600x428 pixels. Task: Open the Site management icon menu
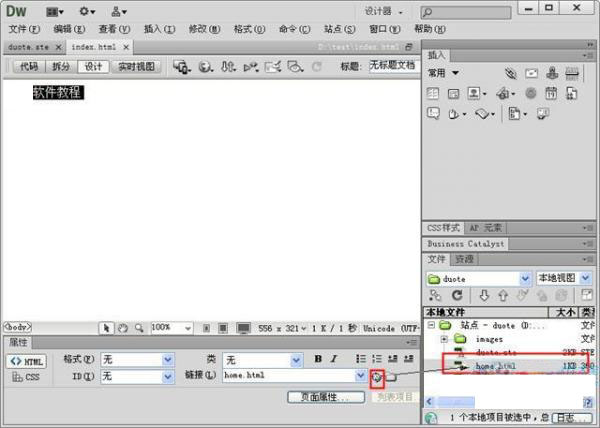coord(119,12)
